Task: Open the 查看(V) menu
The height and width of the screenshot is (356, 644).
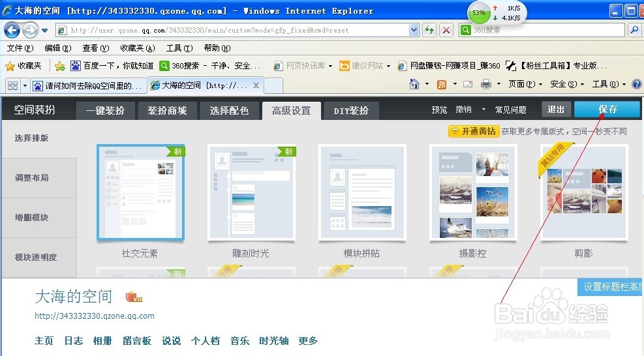Action: pyautogui.click(x=96, y=48)
